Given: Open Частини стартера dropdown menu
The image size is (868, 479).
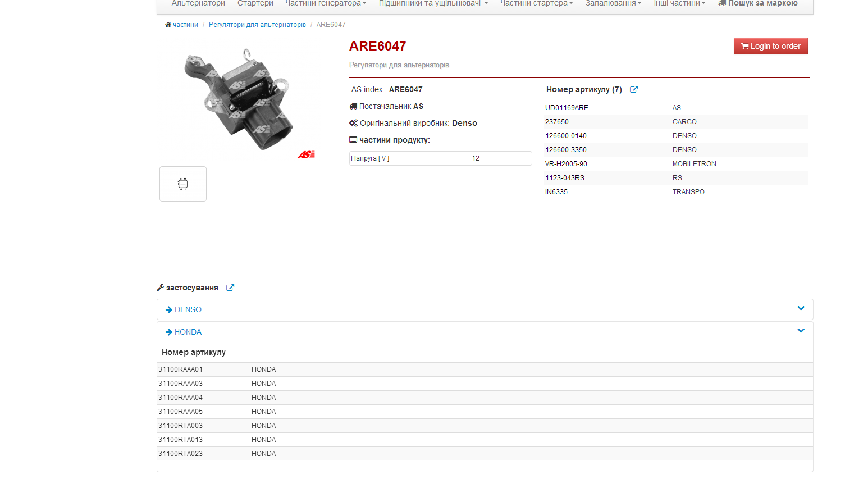Looking at the screenshot, I should [x=537, y=3].
